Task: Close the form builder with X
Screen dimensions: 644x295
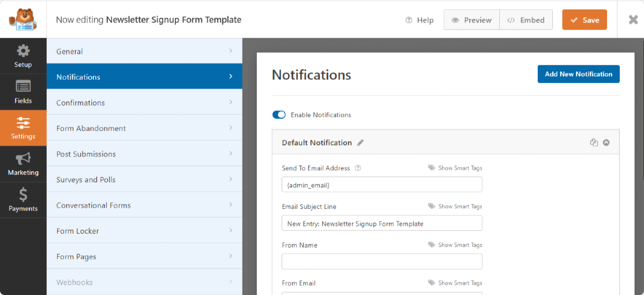Action: coord(633,20)
